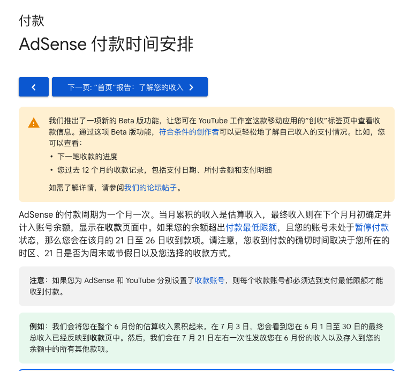Go to the previous page arrow button
This screenshot has width=415, height=371.
click(x=34, y=87)
